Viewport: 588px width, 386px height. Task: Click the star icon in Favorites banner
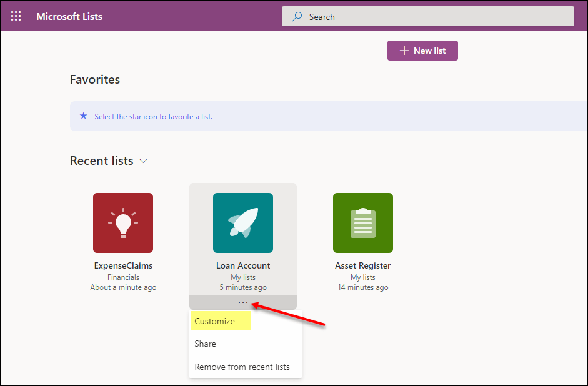[84, 116]
